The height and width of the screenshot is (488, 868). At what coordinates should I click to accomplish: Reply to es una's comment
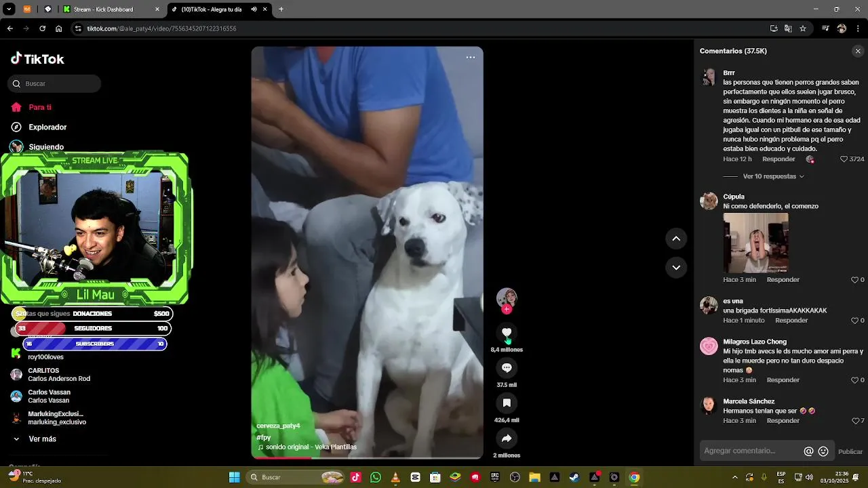[x=791, y=321]
